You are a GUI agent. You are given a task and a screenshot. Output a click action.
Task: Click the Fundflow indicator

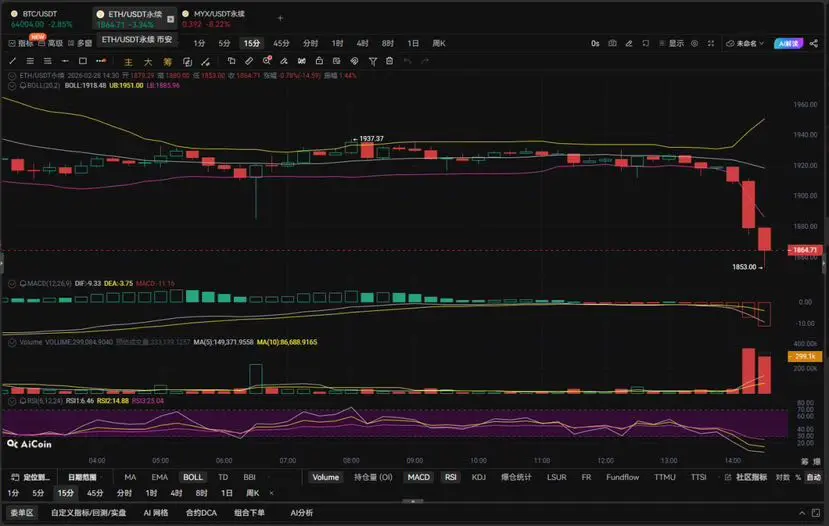[x=622, y=477]
